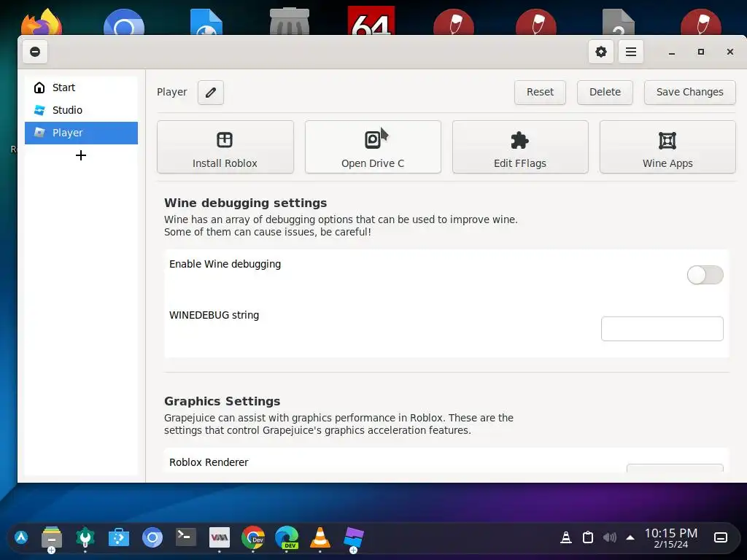Select Player in the sidebar

point(81,133)
